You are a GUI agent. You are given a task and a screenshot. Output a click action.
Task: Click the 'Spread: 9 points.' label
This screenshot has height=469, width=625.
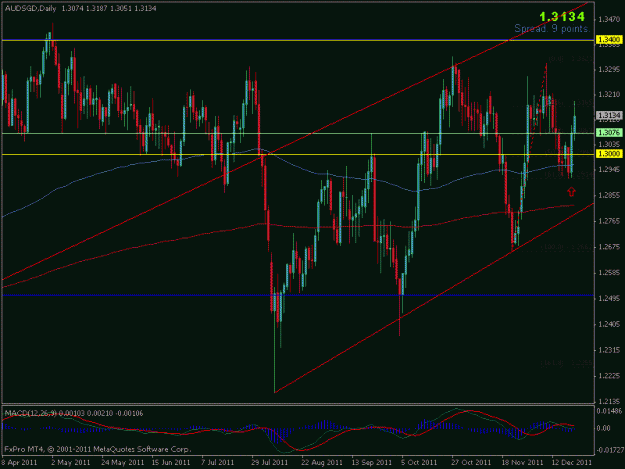pyautogui.click(x=552, y=29)
